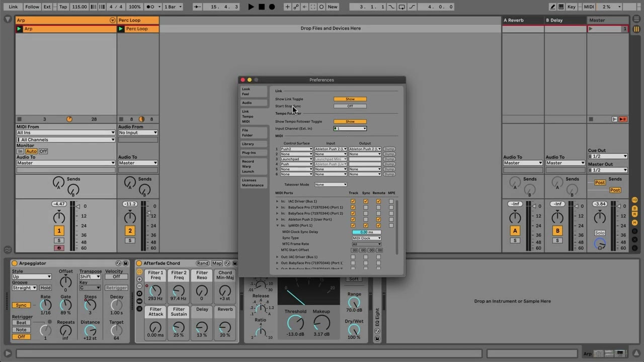
Task: Click Filter 1 Freq macro knob
Action: tap(155, 291)
